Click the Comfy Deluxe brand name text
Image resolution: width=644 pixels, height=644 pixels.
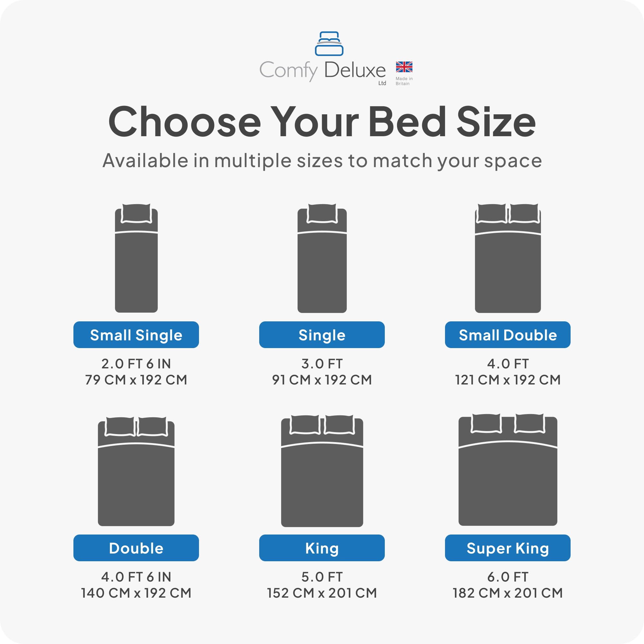322,70
